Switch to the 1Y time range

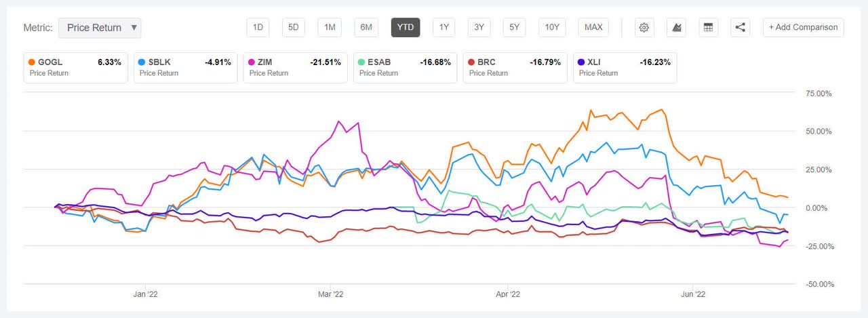coord(444,28)
